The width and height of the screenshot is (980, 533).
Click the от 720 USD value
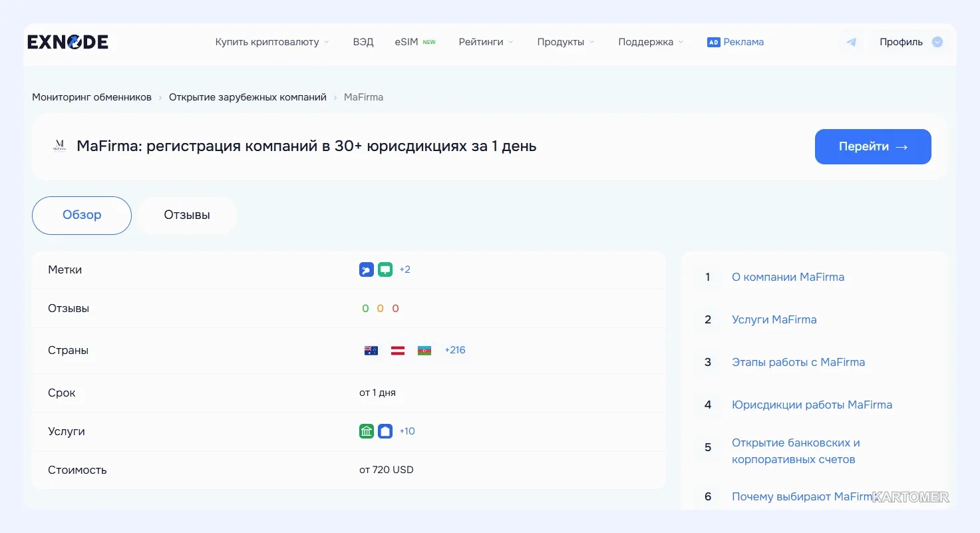point(387,470)
